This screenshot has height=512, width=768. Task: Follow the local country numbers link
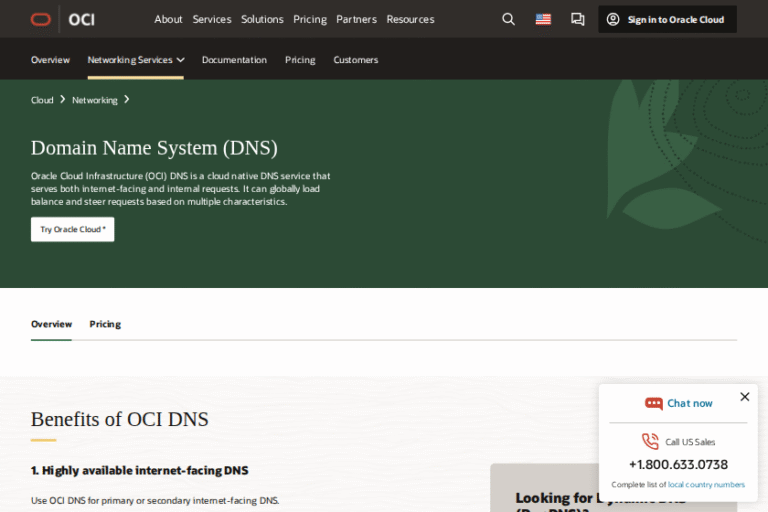[706, 484]
